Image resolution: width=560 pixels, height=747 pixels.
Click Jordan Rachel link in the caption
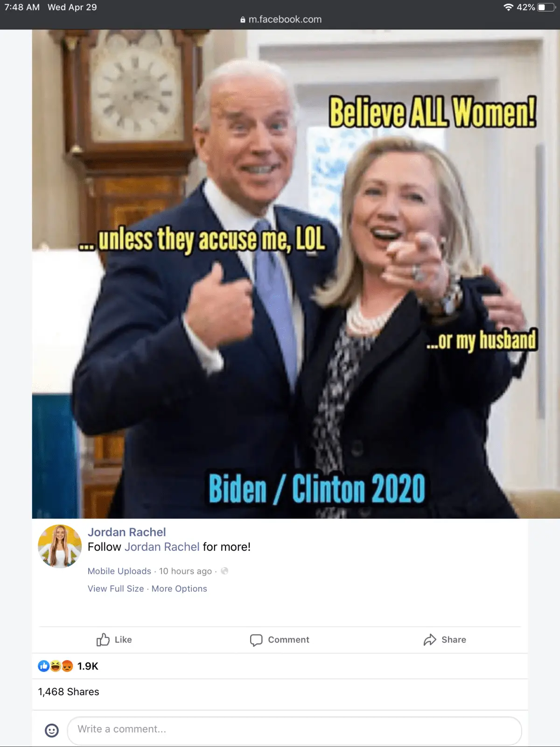click(x=162, y=547)
